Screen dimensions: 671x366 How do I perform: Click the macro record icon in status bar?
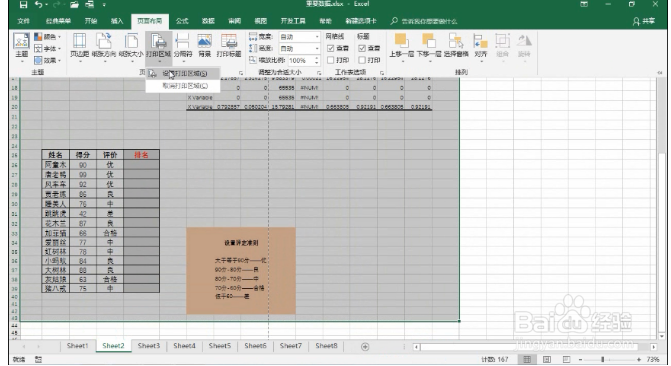coord(38,360)
